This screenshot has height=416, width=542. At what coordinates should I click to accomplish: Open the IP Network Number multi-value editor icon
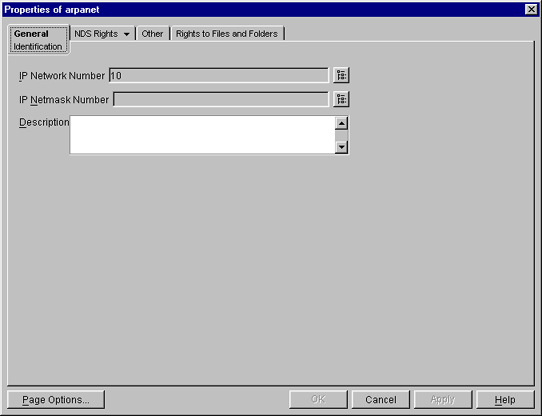341,75
